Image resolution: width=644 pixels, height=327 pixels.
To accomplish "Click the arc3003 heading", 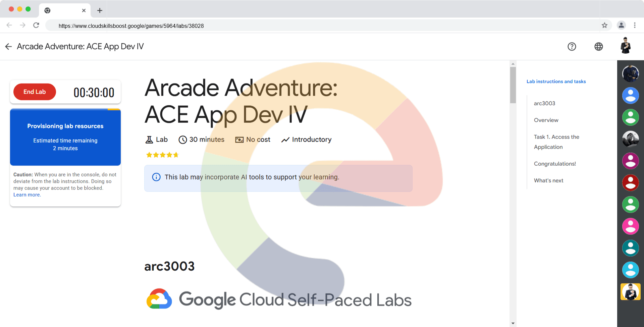I will click(169, 266).
